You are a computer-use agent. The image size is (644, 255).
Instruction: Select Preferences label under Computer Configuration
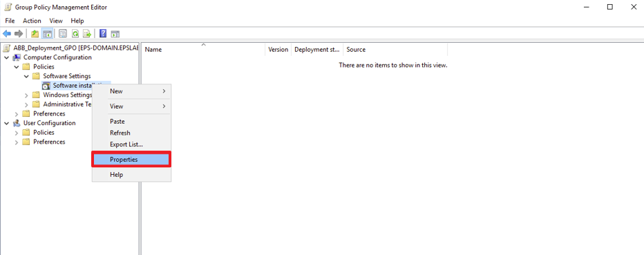pyautogui.click(x=49, y=114)
